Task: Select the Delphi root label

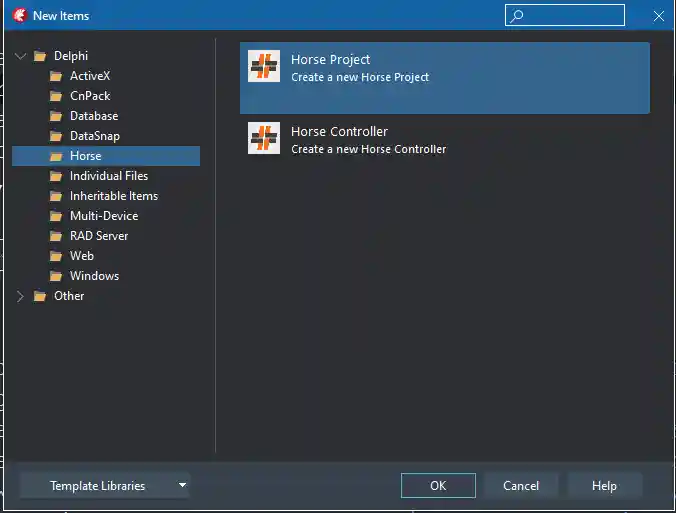Action: point(71,56)
